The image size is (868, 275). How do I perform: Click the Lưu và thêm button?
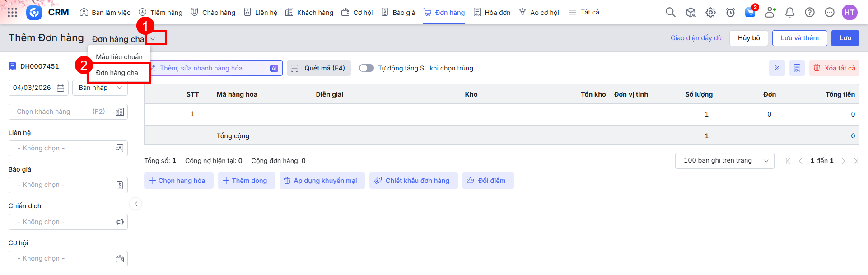click(x=799, y=38)
